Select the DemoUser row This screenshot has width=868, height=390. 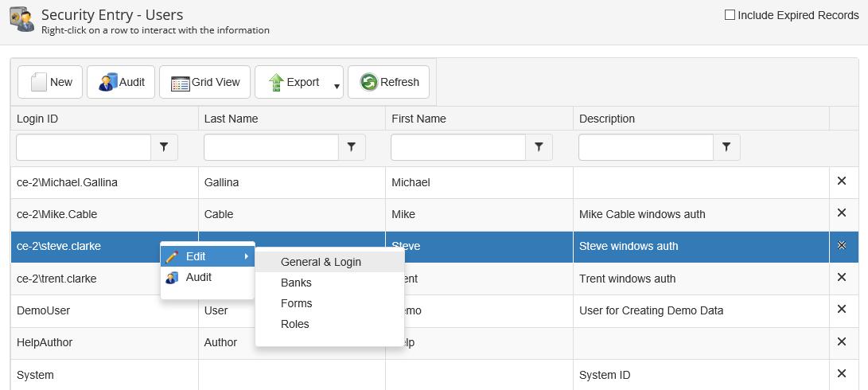click(80, 310)
